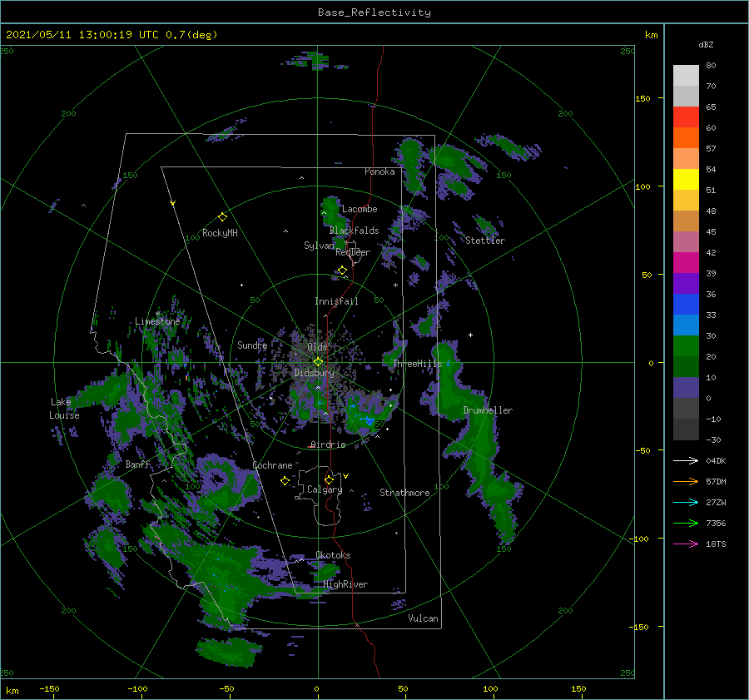Pick the blue 33-36 dBZ swatch
This screenshot has width=749, height=700.
(686, 305)
